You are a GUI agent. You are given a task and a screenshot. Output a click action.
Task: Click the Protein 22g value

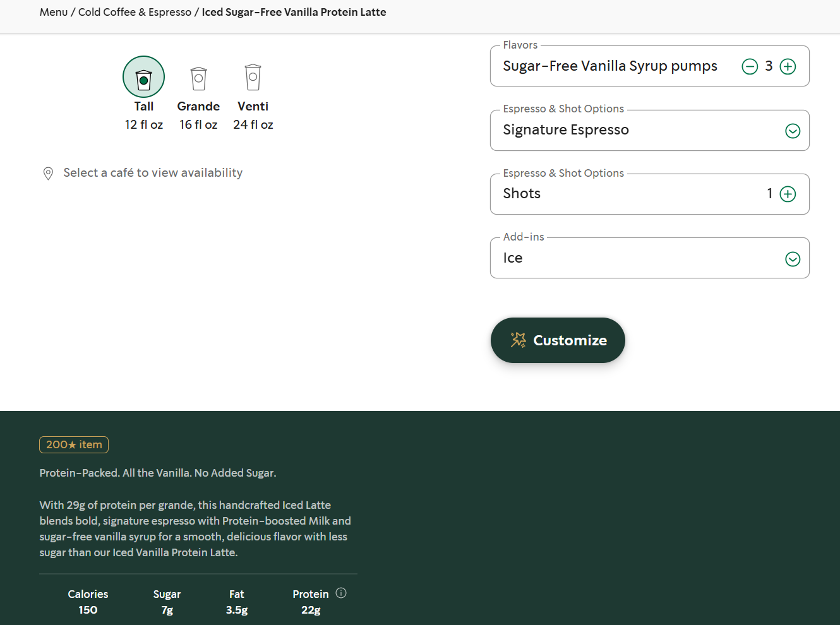[x=311, y=610]
